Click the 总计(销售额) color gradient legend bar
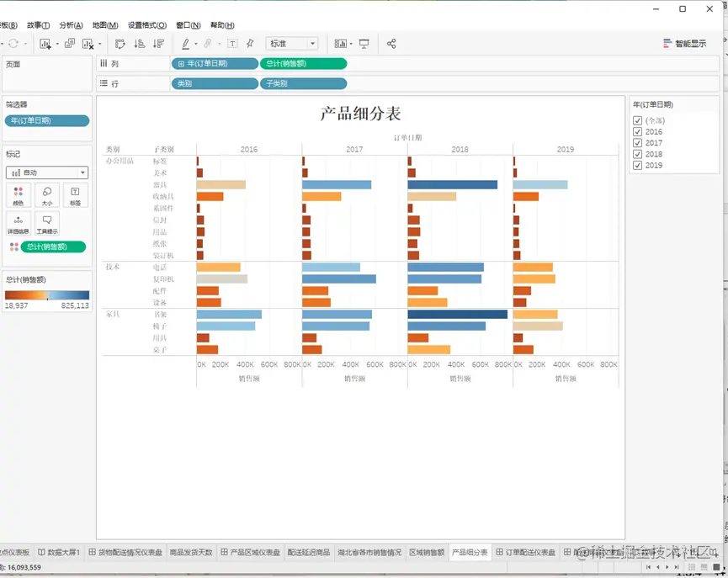The image size is (728, 578). pos(47,294)
